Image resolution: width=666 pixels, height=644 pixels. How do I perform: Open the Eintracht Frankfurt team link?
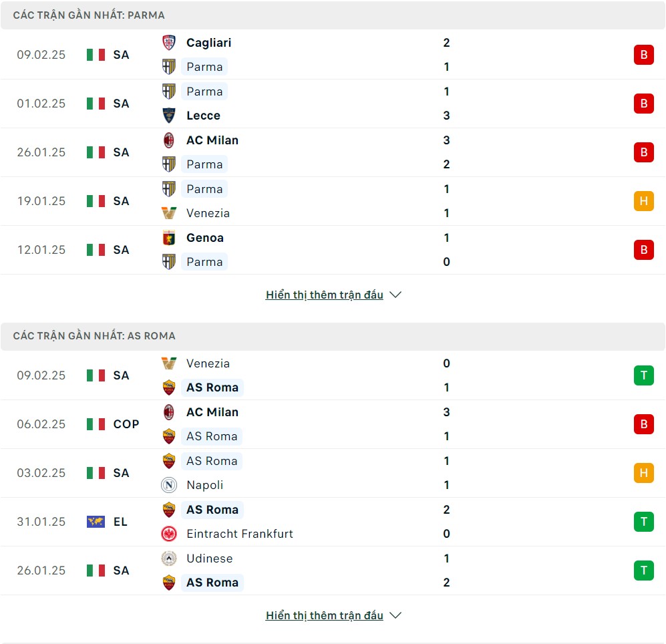coord(240,534)
